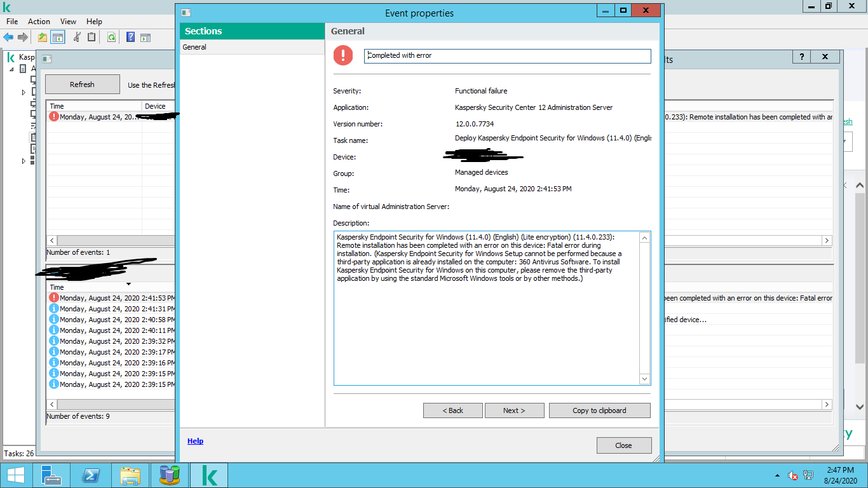Select the 2:39:32 PM event row
The image size is (868, 488).
(112, 341)
